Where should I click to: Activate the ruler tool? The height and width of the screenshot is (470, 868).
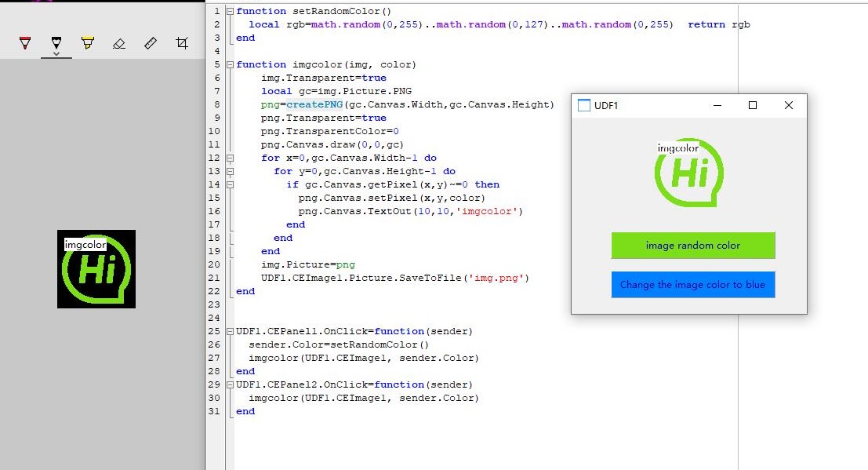151,43
